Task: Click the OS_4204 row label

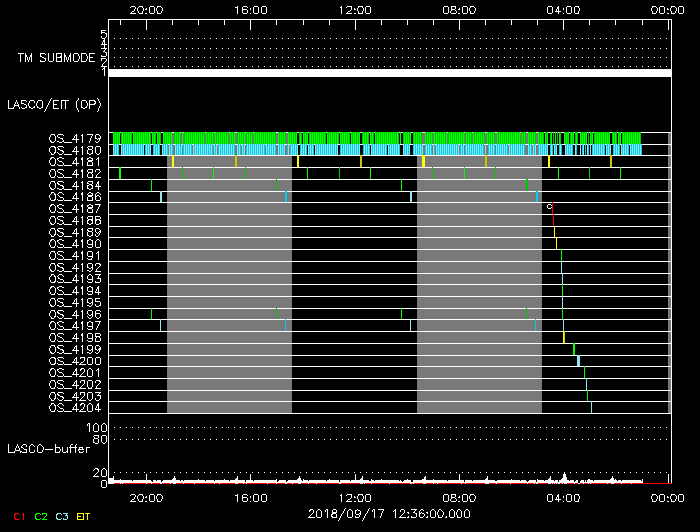Action: pos(74,407)
